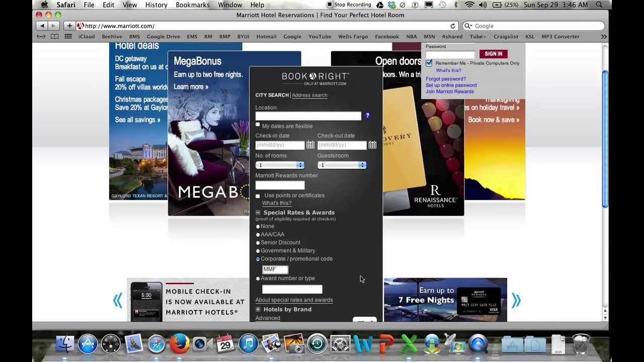Switch to Address search tab
Screen dimensions: 644x362
coord(309,96)
